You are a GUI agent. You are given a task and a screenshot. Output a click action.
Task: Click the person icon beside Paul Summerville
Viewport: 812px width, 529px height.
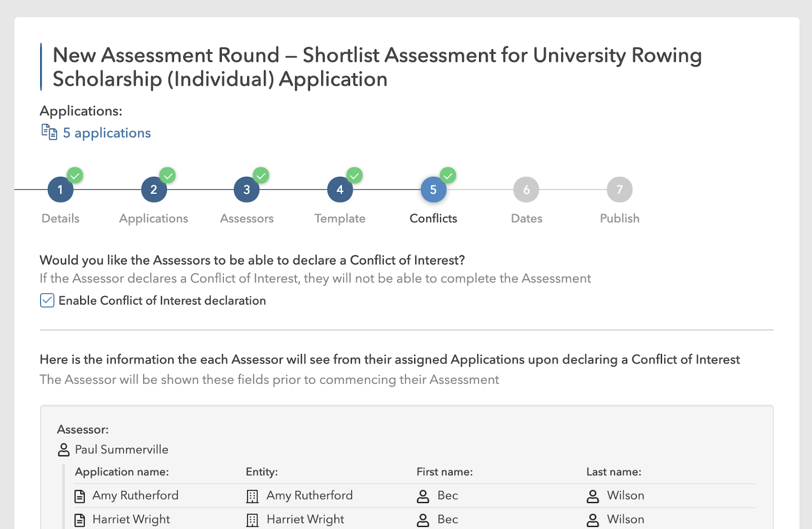(63, 450)
